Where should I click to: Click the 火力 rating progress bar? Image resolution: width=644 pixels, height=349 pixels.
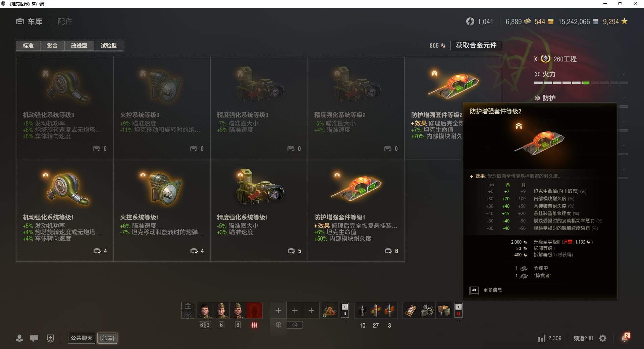point(581,83)
